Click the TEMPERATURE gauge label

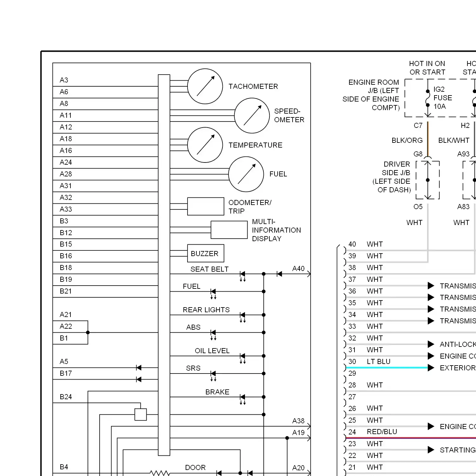click(x=255, y=145)
